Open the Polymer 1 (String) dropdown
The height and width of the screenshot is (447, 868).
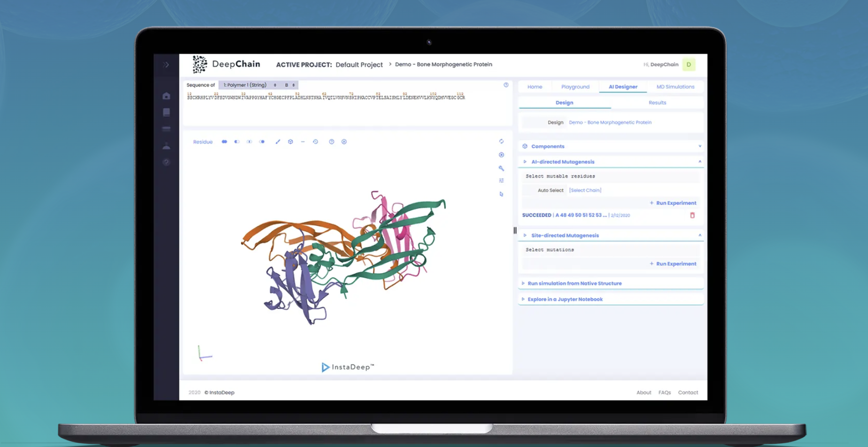click(249, 85)
